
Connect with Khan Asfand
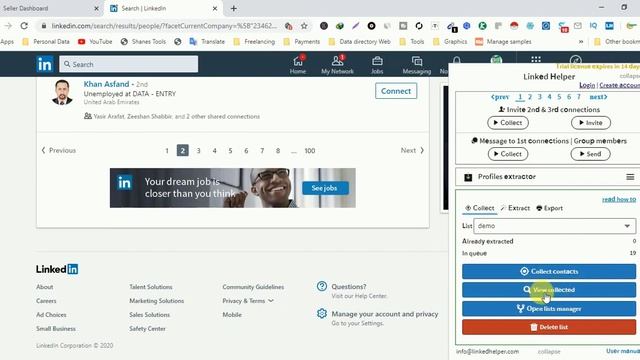point(396,91)
